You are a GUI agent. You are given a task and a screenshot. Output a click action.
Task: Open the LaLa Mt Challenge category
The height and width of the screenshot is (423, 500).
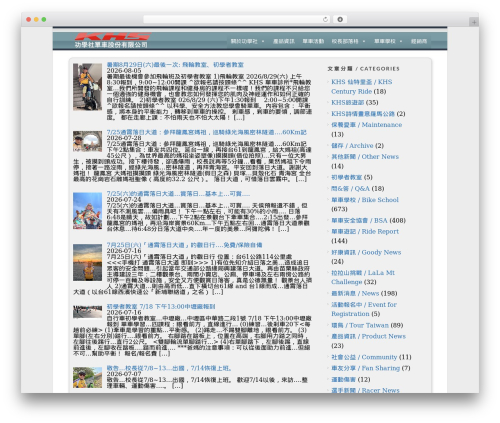[363, 277]
